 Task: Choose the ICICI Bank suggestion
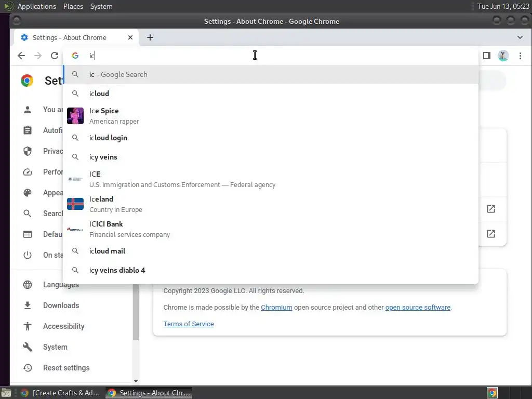[x=271, y=229]
